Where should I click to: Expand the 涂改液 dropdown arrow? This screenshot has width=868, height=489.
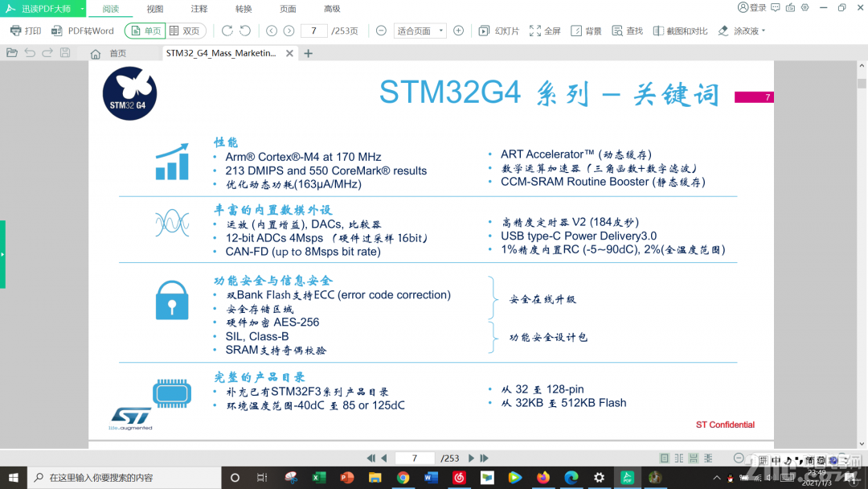[764, 31]
